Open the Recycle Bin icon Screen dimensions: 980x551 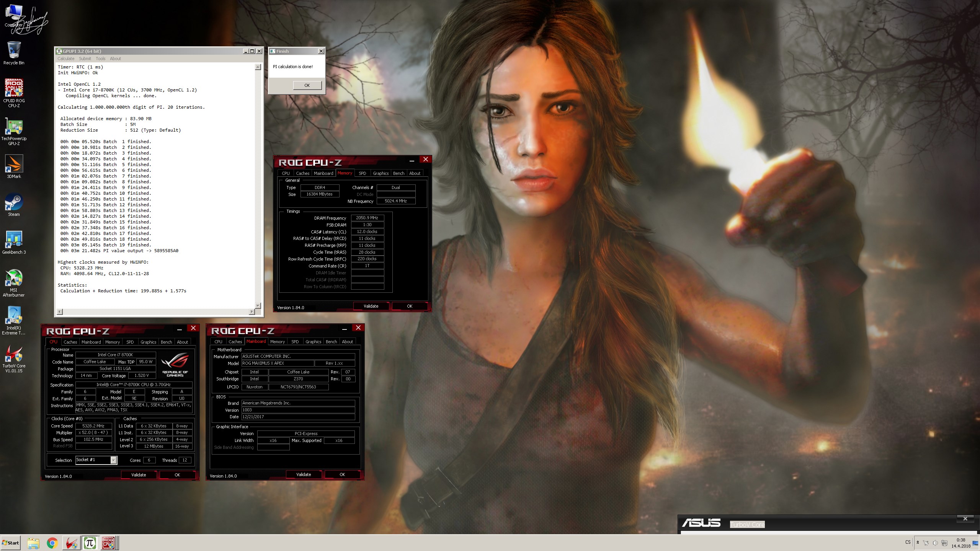14,53
